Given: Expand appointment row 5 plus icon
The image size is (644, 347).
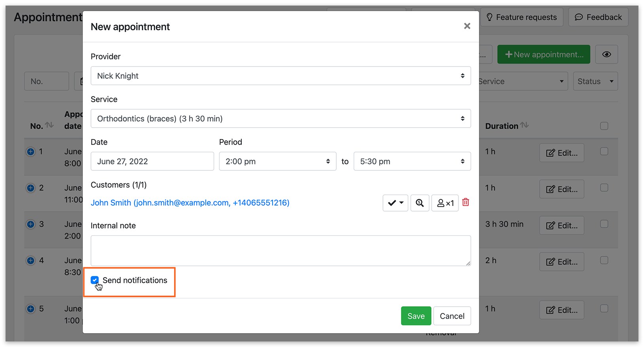Looking at the screenshot, I should (30, 309).
